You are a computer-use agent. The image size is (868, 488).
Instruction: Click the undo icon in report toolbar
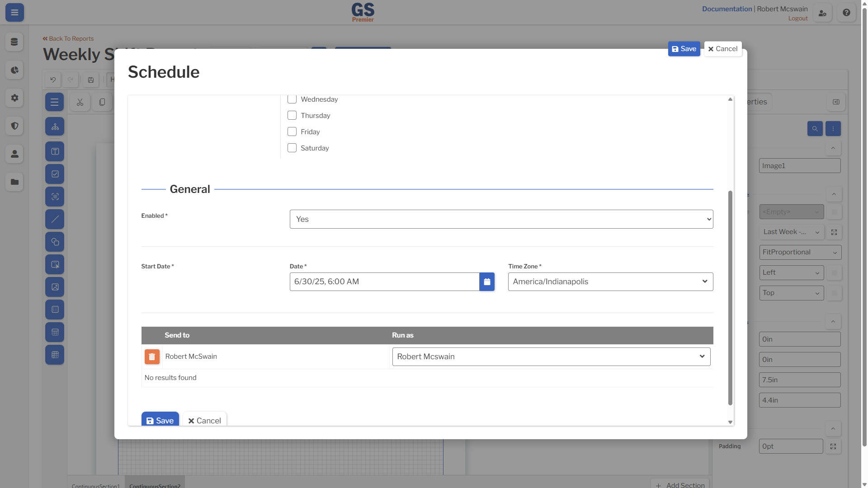tap(53, 80)
